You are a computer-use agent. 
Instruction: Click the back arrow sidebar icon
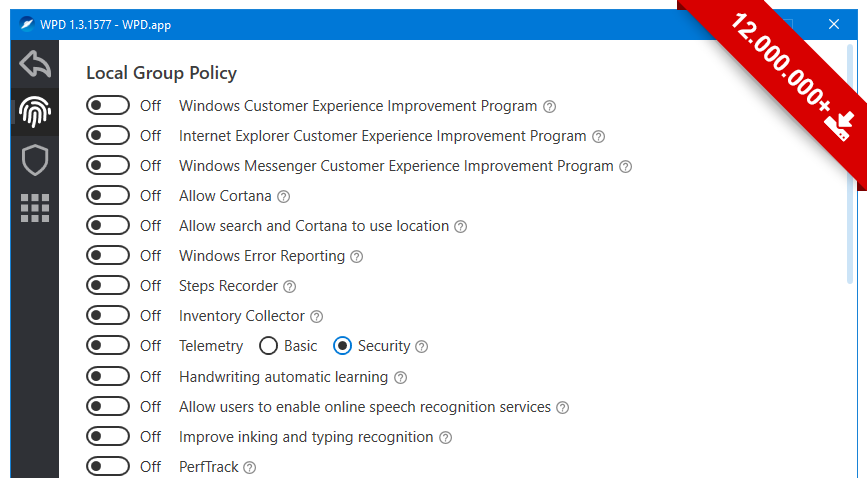pos(34,65)
